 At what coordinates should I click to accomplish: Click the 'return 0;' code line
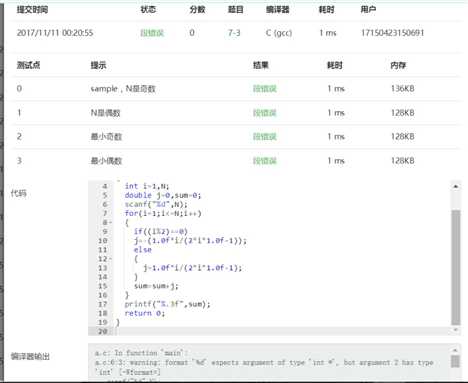tap(145, 313)
